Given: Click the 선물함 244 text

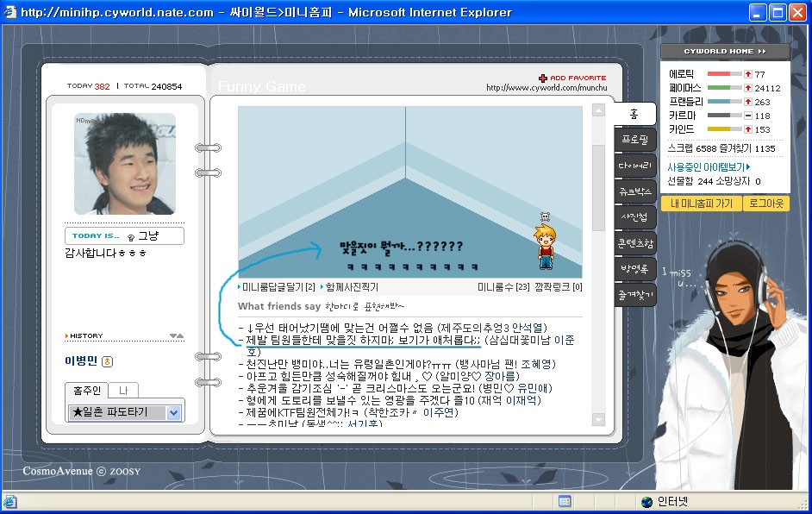Looking at the screenshot, I should coord(690,181).
